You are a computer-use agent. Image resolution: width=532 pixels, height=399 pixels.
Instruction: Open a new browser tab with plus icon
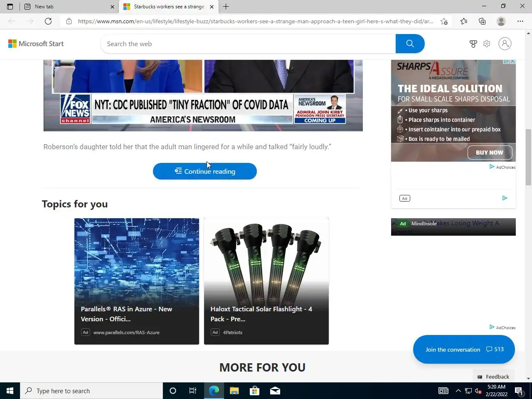click(x=226, y=7)
